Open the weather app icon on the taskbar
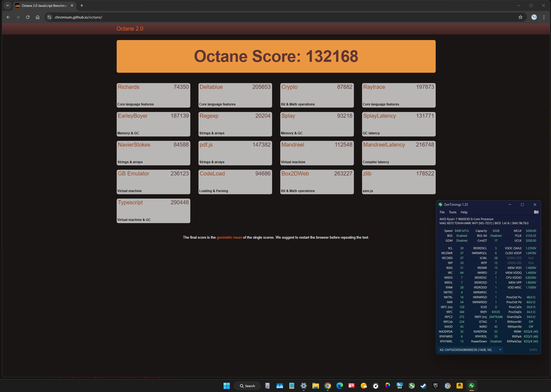 pos(363,386)
